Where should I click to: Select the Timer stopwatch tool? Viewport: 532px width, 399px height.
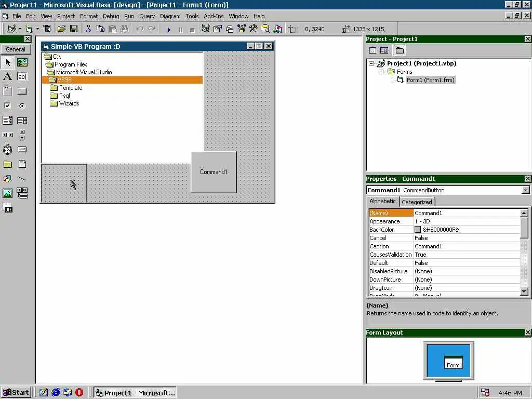point(8,149)
